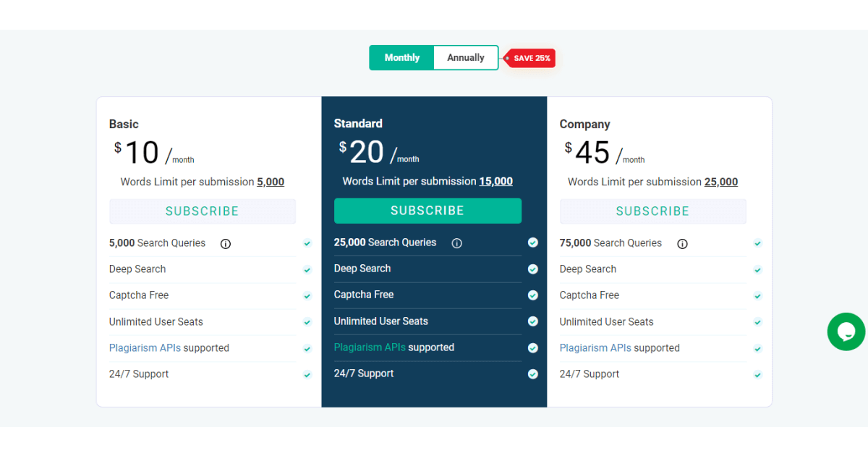Image resolution: width=868 pixels, height=456 pixels.
Task: Click checkmark for Standard Deep Search
Action: 533,269
